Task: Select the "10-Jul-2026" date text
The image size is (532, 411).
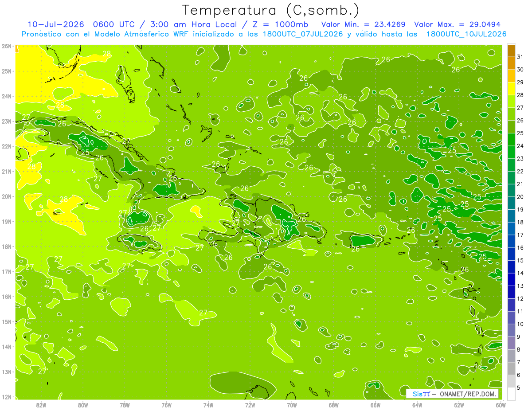Action: coord(56,24)
